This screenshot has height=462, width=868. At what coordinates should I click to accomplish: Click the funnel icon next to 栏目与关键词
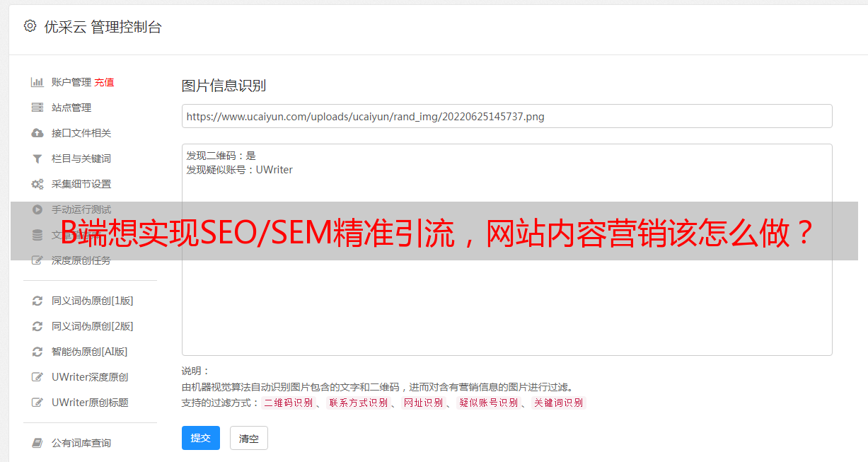pyautogui.click(x=37, y=158)
